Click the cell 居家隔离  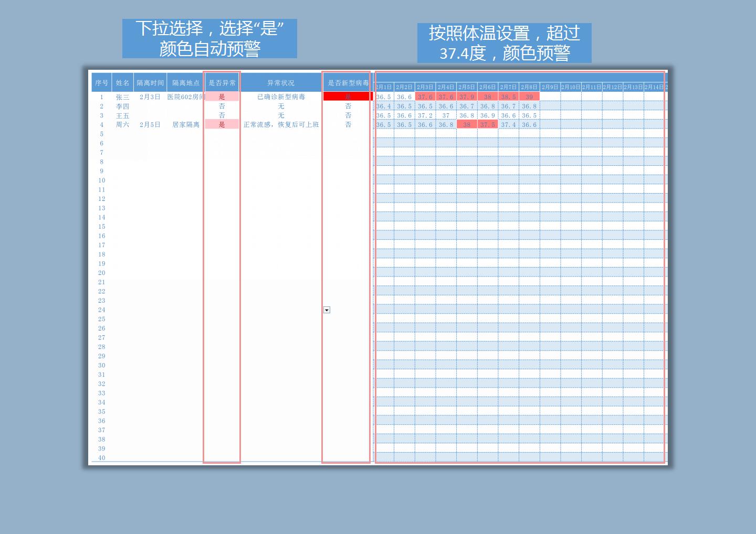pos(186,125)
